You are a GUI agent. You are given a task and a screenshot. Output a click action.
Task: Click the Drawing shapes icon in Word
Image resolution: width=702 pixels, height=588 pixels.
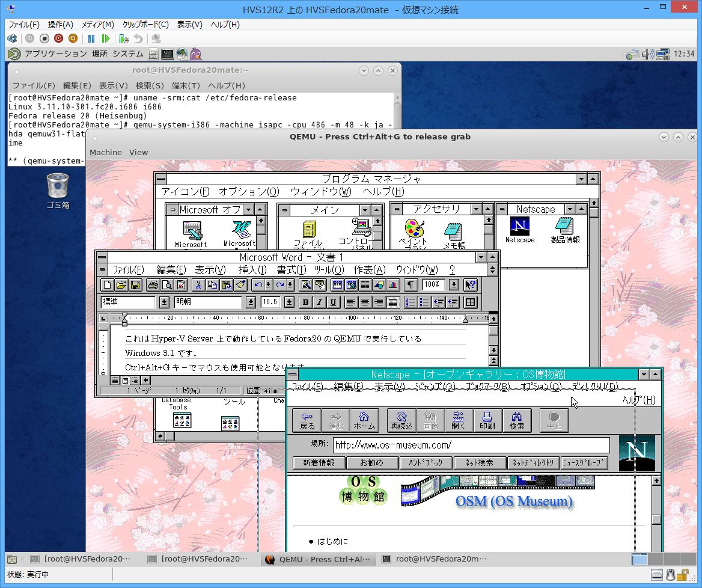[x=379, y=285]
